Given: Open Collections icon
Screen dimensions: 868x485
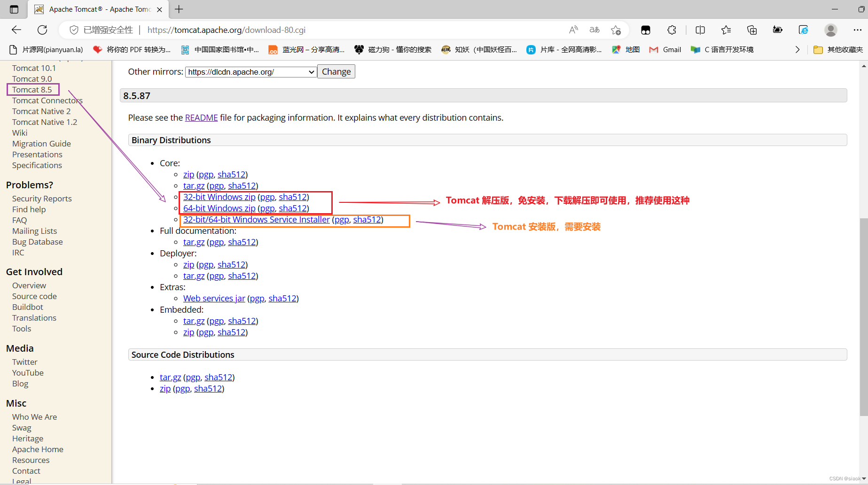Looking at the screenshot, I should click(752, 30).
